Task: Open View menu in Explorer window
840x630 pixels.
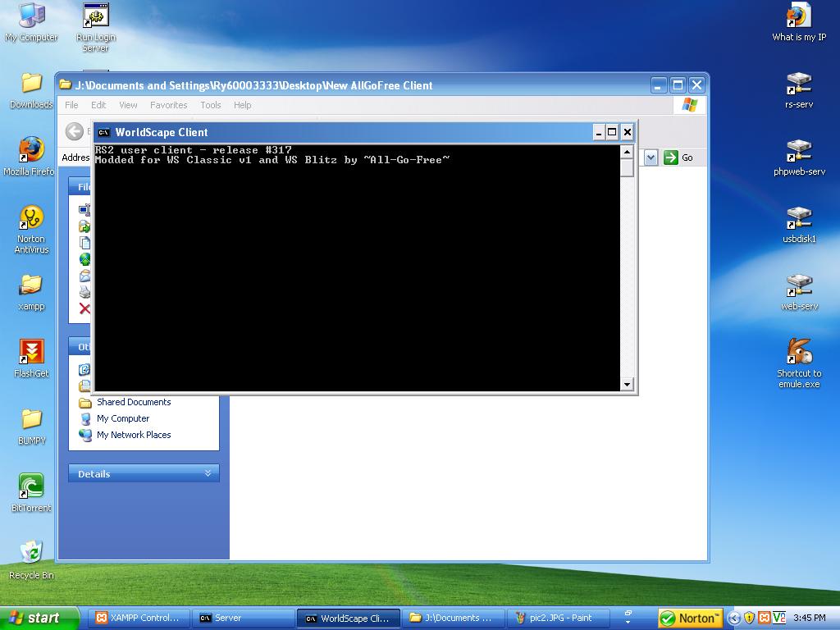Action: [128, 105]
